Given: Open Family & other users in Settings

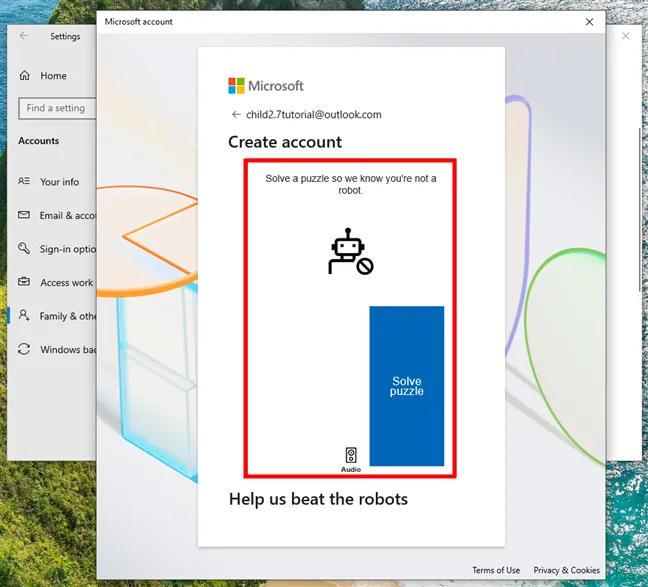Looking at the screenshot, I should (x=52, y=316).
